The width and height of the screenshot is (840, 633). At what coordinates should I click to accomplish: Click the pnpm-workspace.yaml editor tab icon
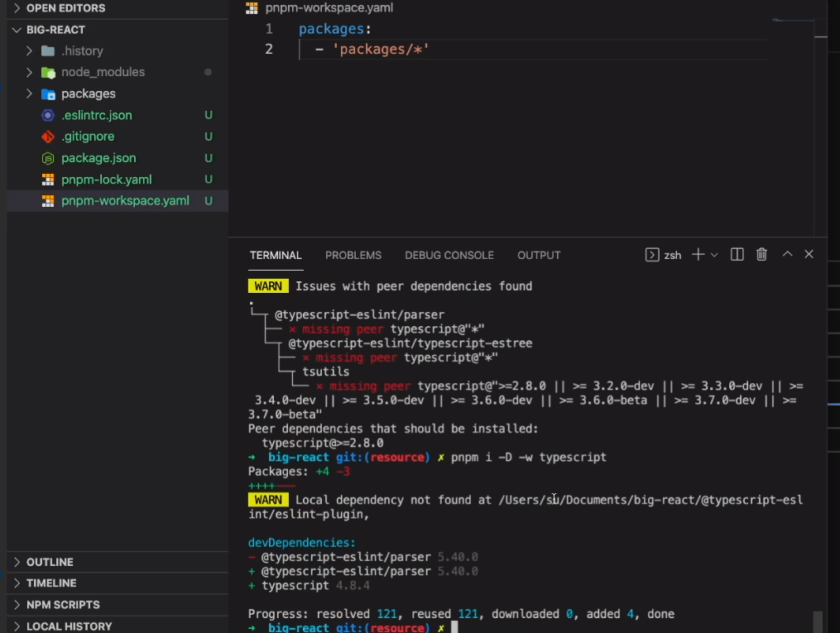click(252, 7)
